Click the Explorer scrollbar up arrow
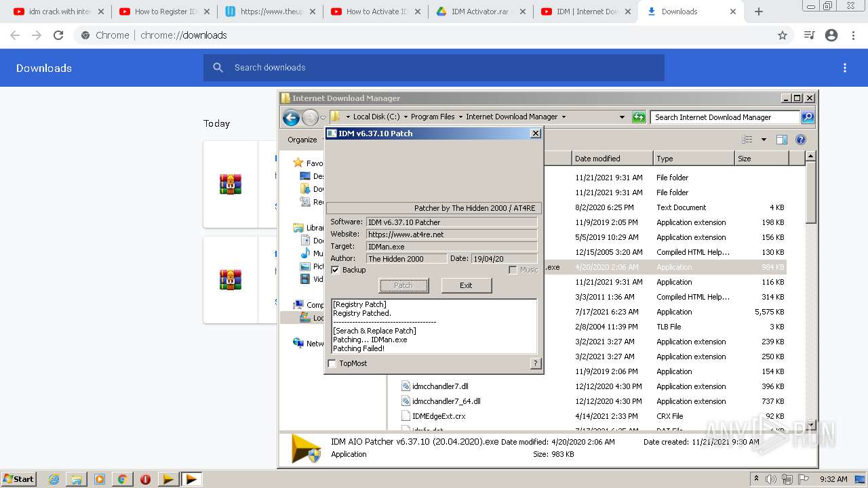This screenshot has width=868, height=488. point(810,157)
